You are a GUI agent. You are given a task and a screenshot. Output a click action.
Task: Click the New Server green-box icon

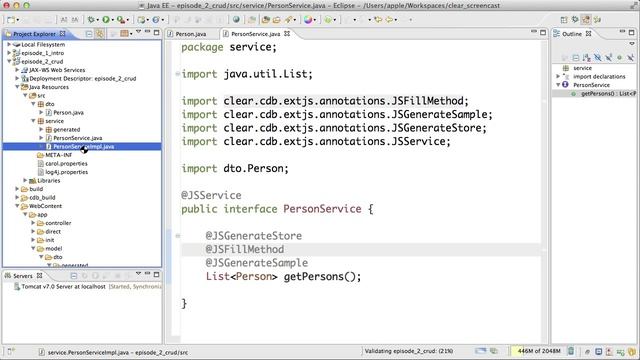pos(141,20)
